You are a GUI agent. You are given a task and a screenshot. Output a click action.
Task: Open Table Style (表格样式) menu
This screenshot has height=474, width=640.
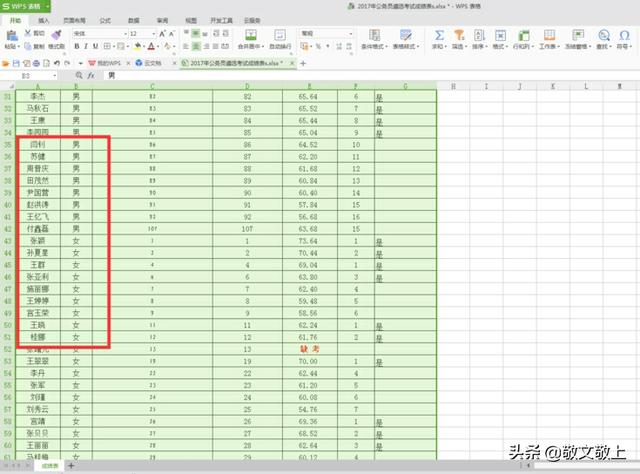(x=406, y=40)
